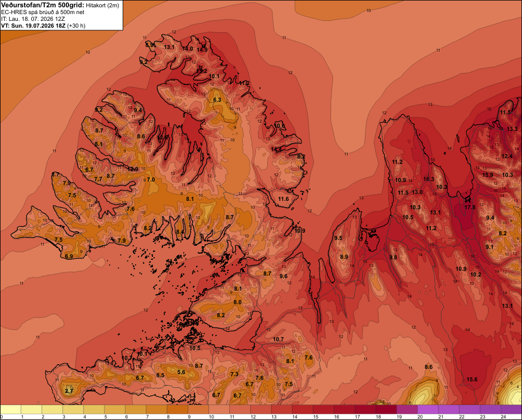Screen dimensions: 522x420
Task: Click the 9.6 temperature value
Action: (x=283, y=276)
